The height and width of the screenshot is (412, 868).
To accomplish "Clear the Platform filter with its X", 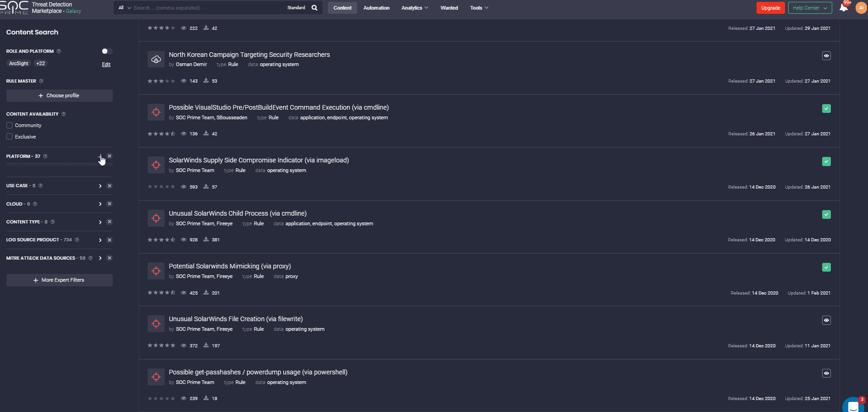I will coord(110,156).
